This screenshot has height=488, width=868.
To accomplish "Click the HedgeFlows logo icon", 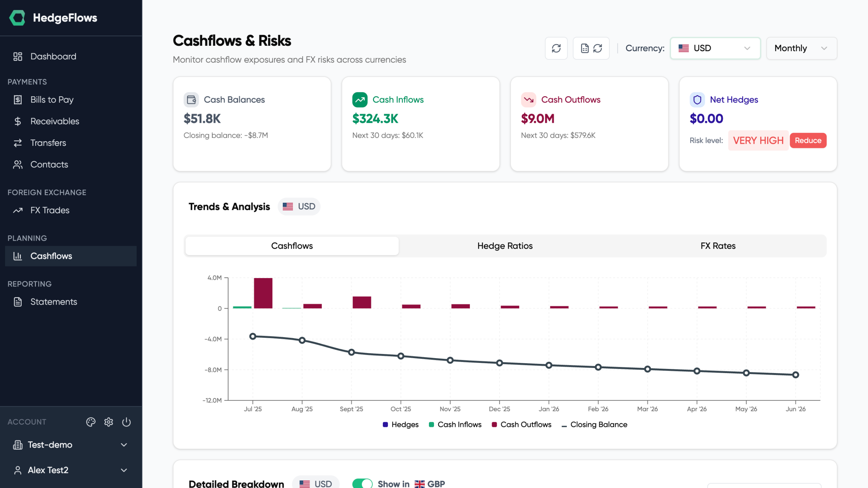I will coord(17,18).
